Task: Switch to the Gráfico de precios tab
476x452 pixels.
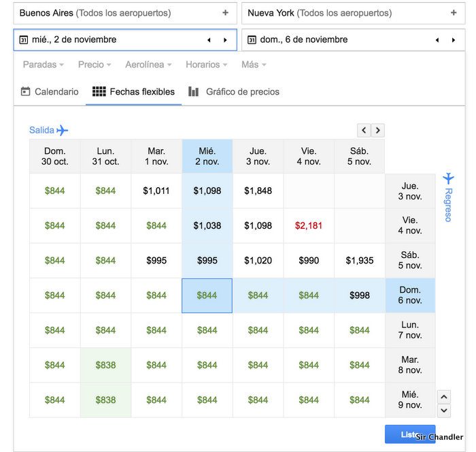Action: point(234,91)
